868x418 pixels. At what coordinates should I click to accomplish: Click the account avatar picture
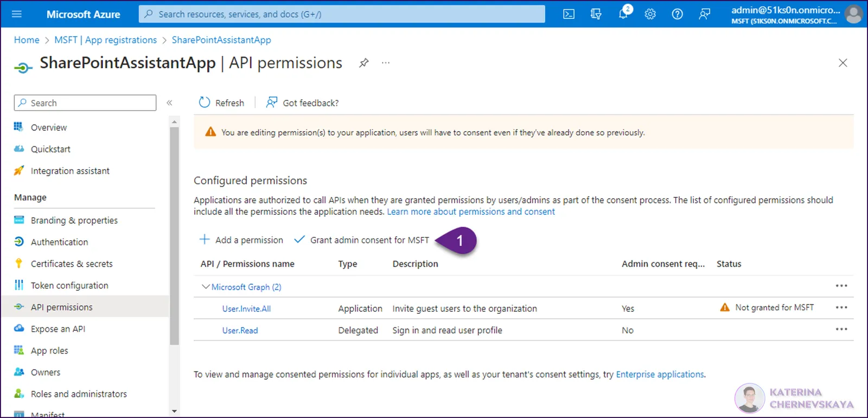853,14
